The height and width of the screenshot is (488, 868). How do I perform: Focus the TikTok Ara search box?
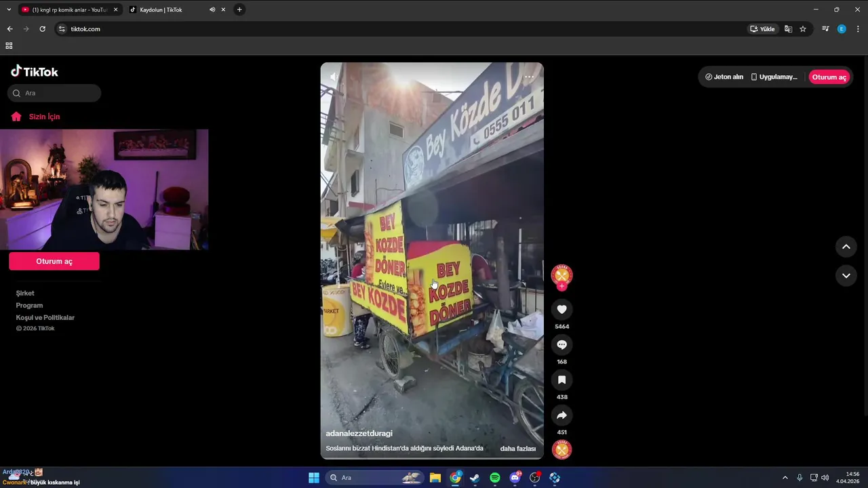click(54, 93)
